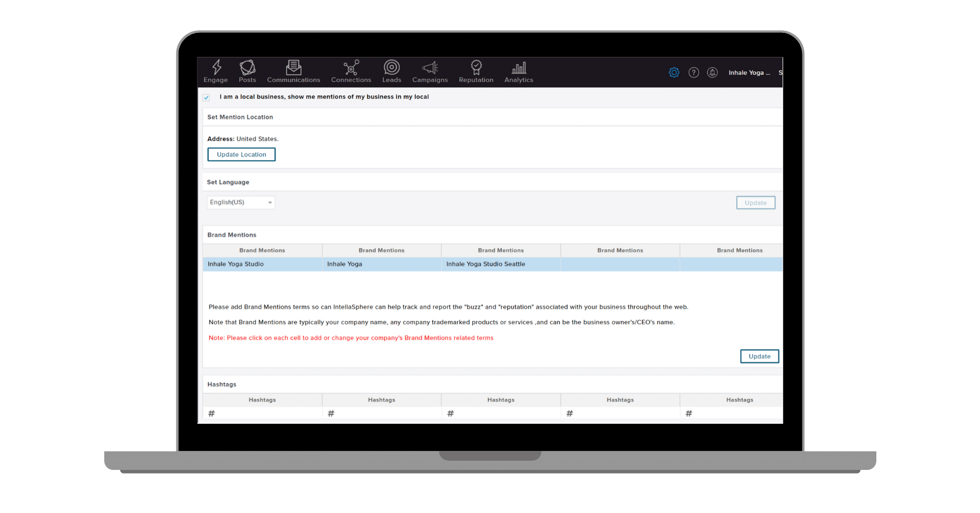Open the notifications bell icon
The image size is (980, 513).
click(x=712, y=73)
